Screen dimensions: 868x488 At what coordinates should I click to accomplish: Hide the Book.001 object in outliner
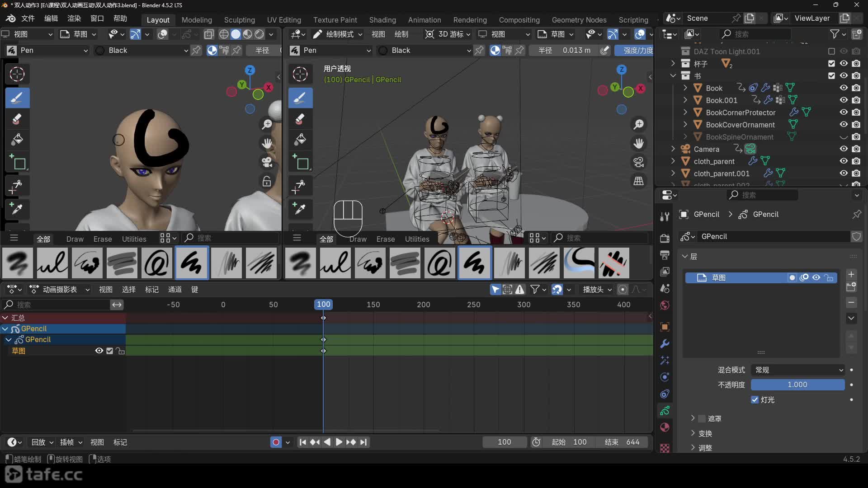[844, 100]
